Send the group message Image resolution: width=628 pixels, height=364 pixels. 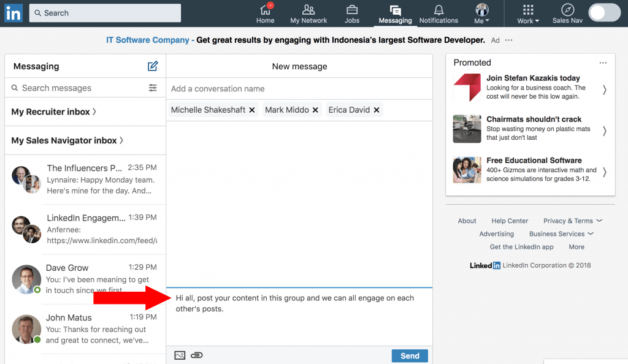[410, 355]
